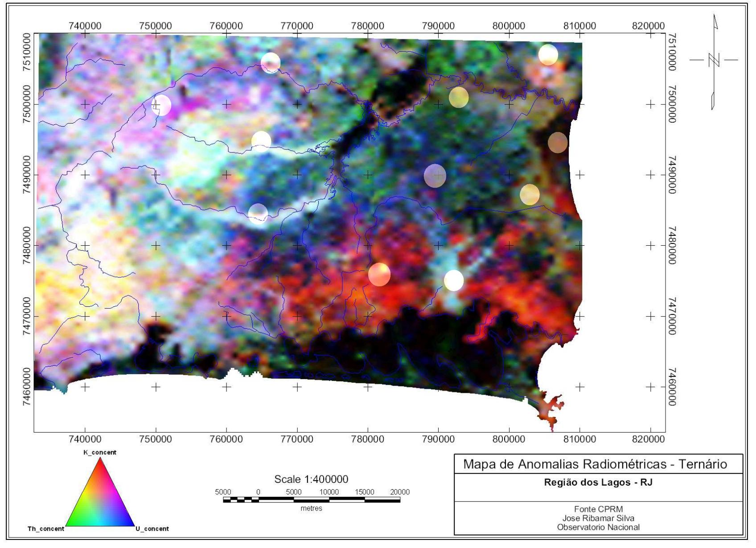Click the 'Observatorio Nacional' text
Viewport: 756px width, 548px height.
[598, 527]
